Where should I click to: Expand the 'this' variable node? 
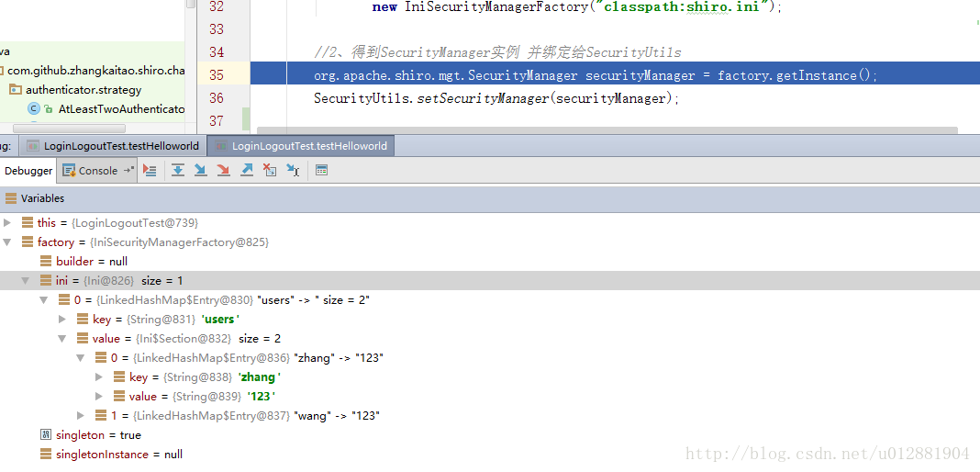pos(6,222)
